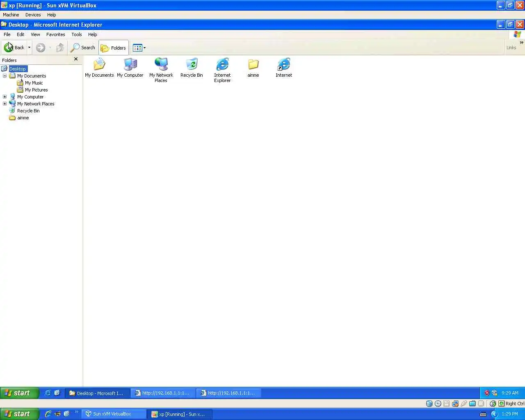525x420 pixels.
Task: Switch to xp [Running] host taskbar button
Action: 180,414
